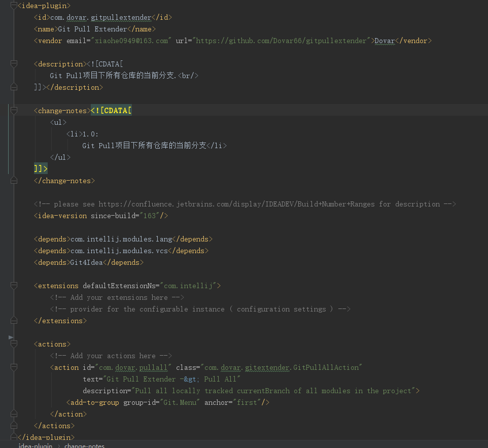Click the defaultExtensionNs value "com.intellij"
Viewport: 488px width, 448px height.
(188, 286)
